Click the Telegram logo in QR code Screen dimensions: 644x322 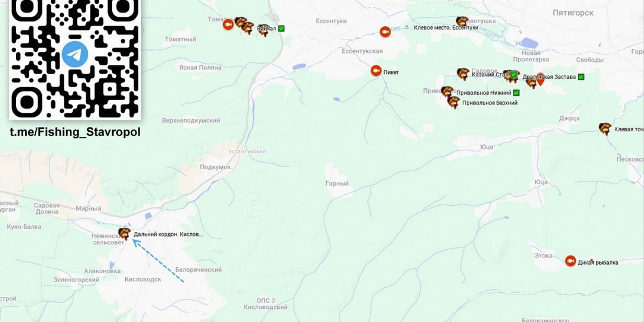point(75,54)
